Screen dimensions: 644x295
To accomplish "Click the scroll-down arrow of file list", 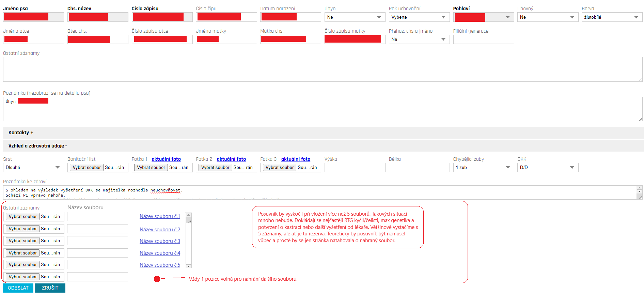I will point(189,266).
